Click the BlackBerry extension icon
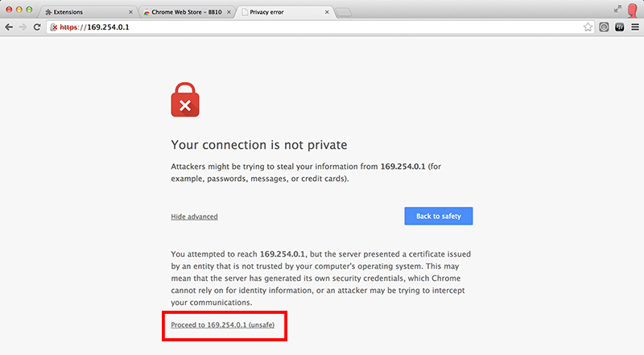Image resolution: width=644 pixels, height=355 pixels. coord(619,27)
